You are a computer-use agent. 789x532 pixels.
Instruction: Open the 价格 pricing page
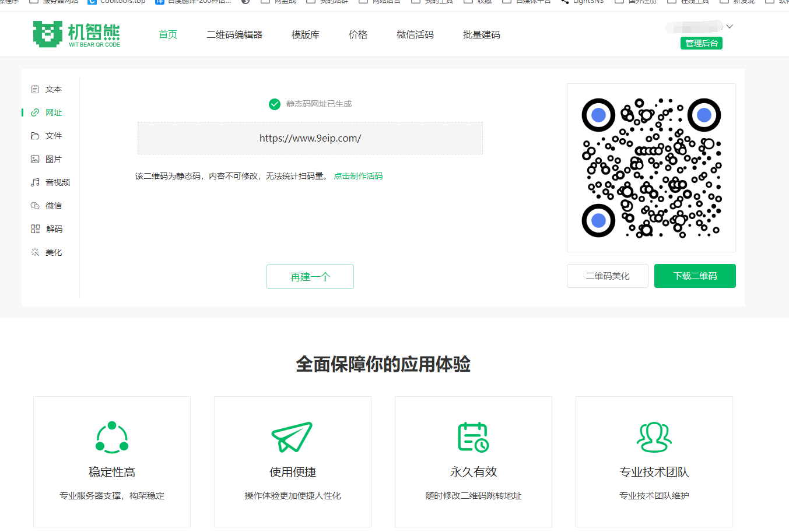[x=358, y=34]
